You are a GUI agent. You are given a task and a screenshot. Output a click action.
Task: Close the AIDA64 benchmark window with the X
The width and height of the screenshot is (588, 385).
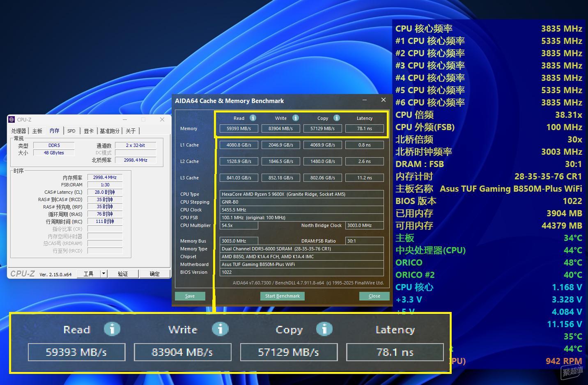[x=384, y=100]
